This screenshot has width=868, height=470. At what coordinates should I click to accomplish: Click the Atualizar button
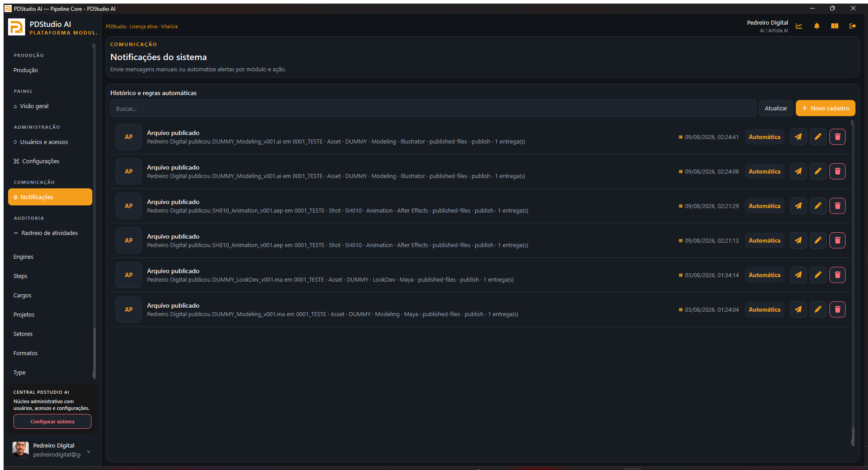(776, 108)
